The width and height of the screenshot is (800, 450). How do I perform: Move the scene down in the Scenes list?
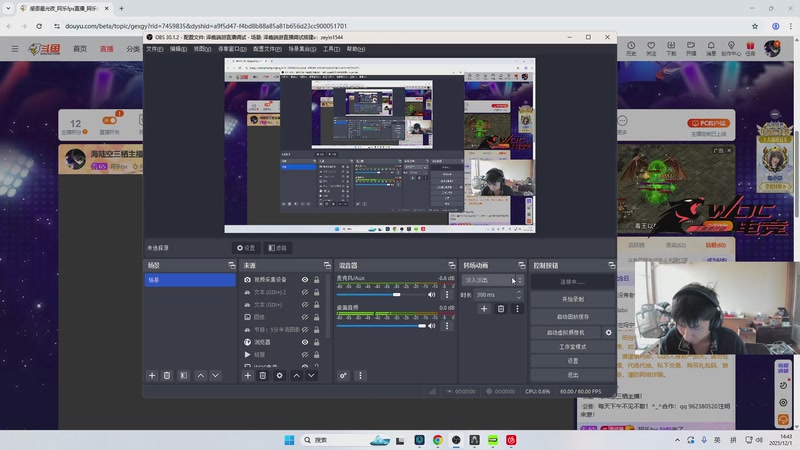point(215,376)
